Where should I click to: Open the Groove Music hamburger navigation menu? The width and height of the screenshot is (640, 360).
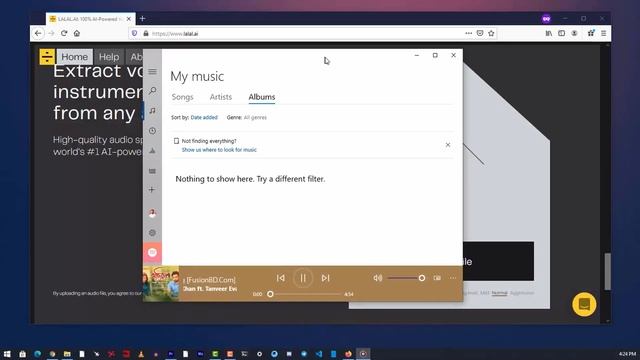(x=152, y=72)
